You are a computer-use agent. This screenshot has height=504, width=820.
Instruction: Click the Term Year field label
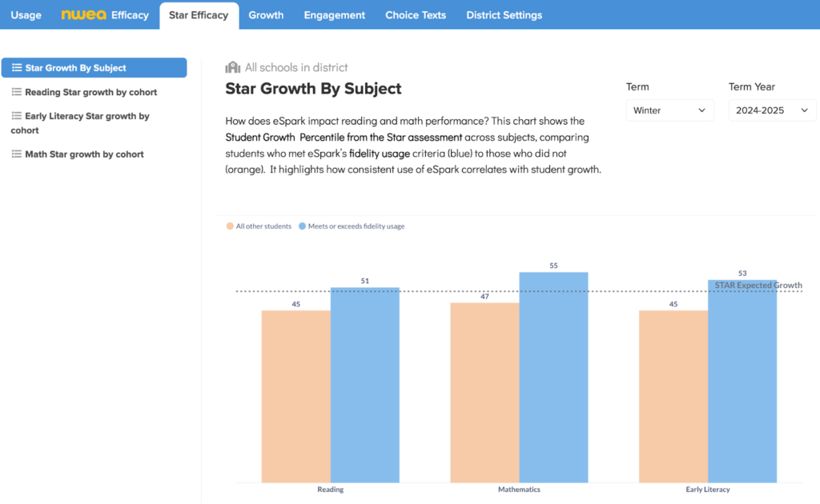752,86
